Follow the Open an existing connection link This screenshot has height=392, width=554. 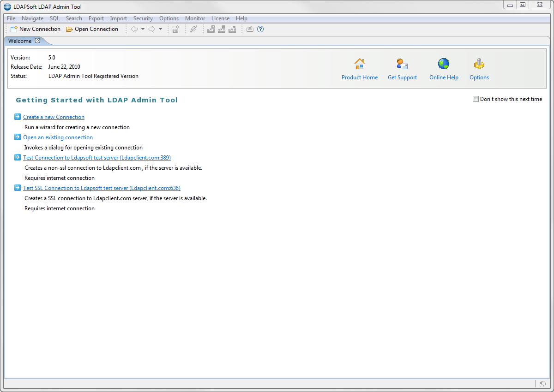[58, 137]
